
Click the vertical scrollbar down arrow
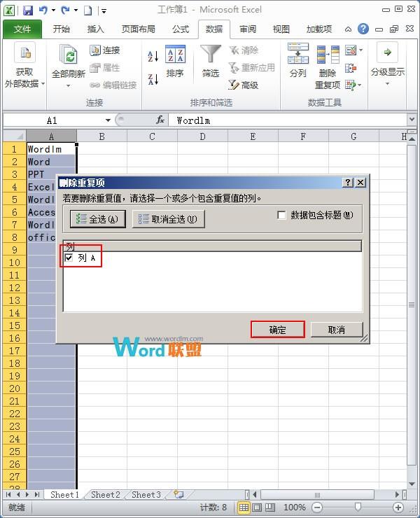tap(412, 484)
